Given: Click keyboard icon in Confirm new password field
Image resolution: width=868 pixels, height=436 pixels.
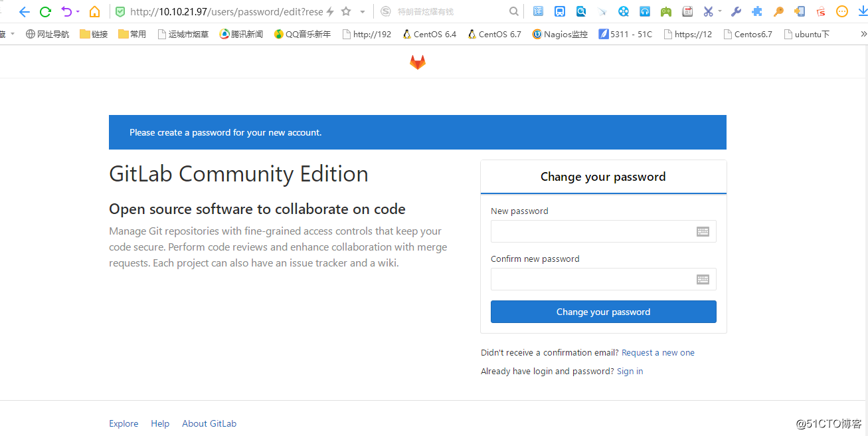Looking at the screenshot, I should pyautogui.click(x=703, y=279).
